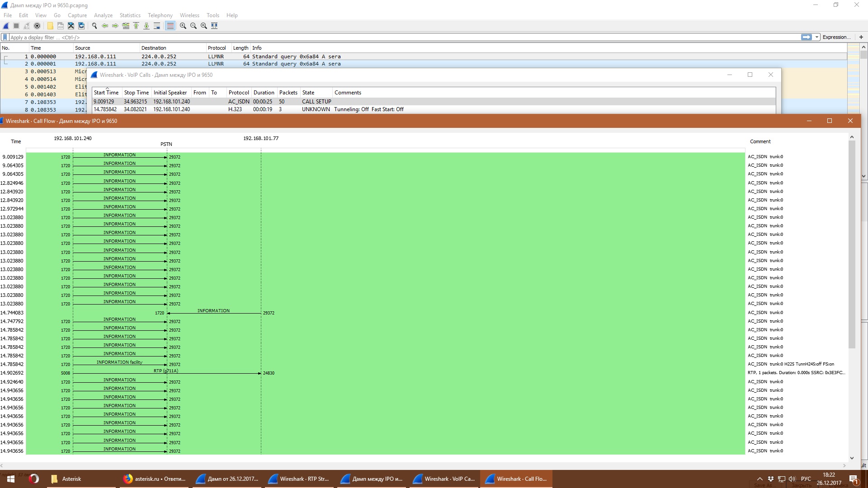The width and height of the screenshot is (868, 488).
Task: Toggle auto-scroll during live capture
Action: tap(157, 26)
